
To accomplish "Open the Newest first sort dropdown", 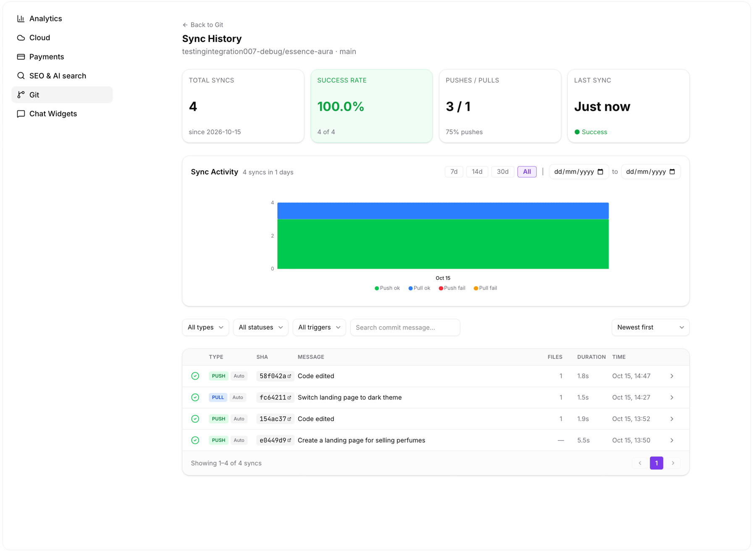I will 650,327.
